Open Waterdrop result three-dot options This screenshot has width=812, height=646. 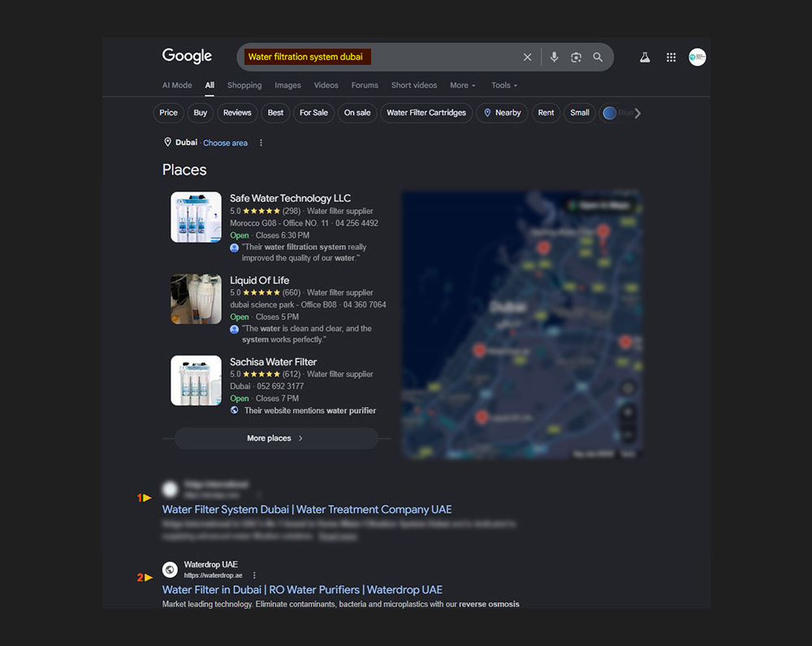click(x=254, y=575)
